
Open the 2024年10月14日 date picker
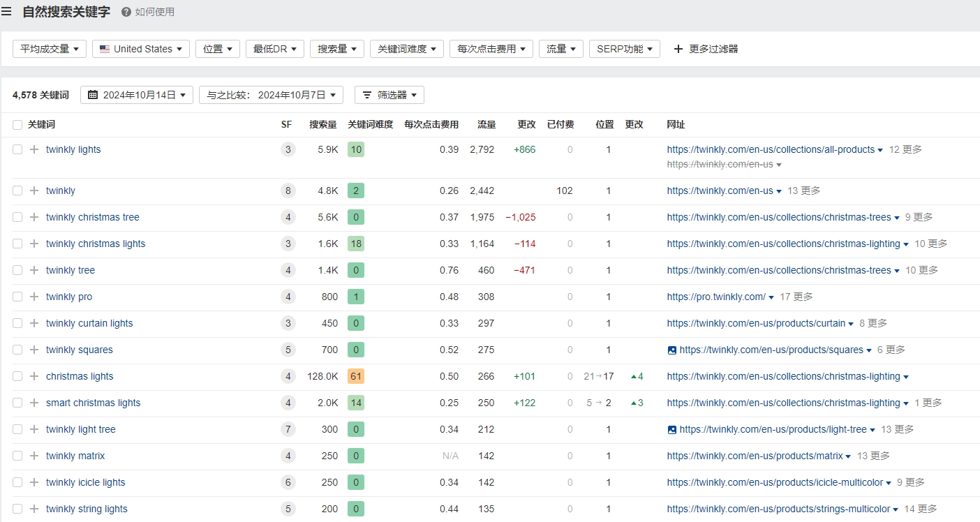[137, 95]
